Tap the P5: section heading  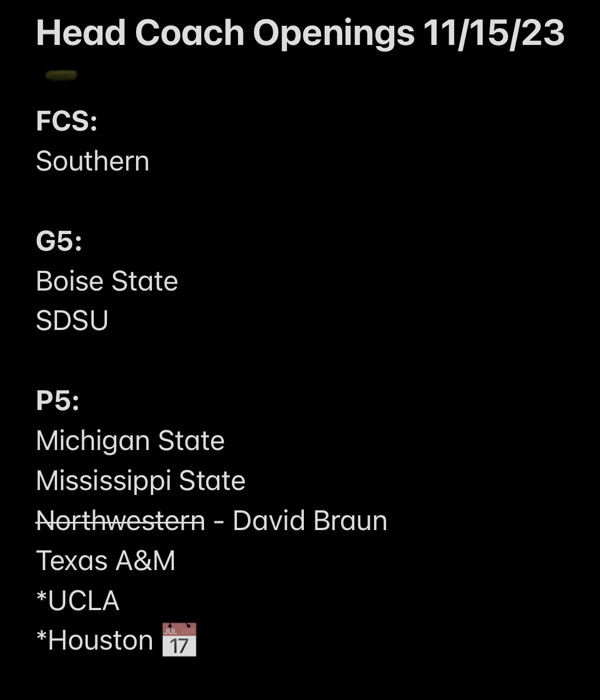(x=58, y=401)
